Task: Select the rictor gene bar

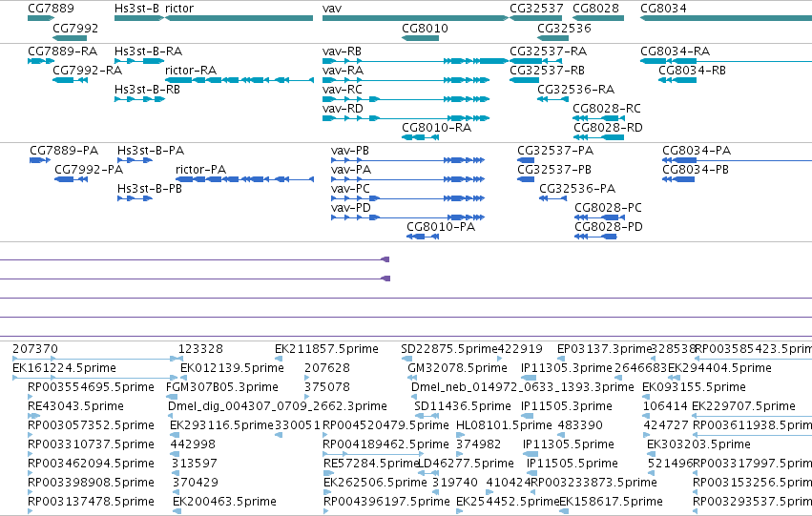Action: point(239,18)
